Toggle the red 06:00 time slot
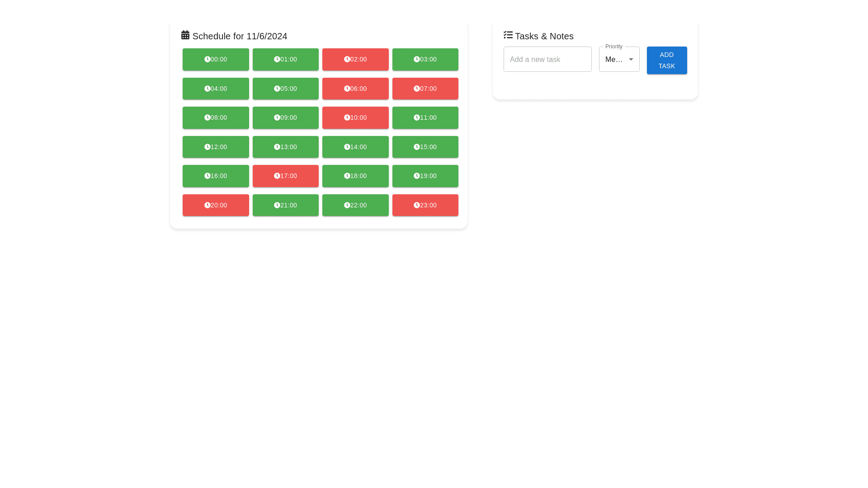This screenshot has height=488, width=868. [x=355, y=89]
